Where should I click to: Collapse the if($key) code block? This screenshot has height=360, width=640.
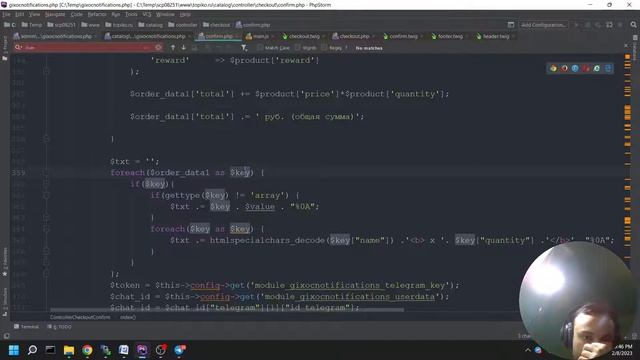(x=46, y=184)
